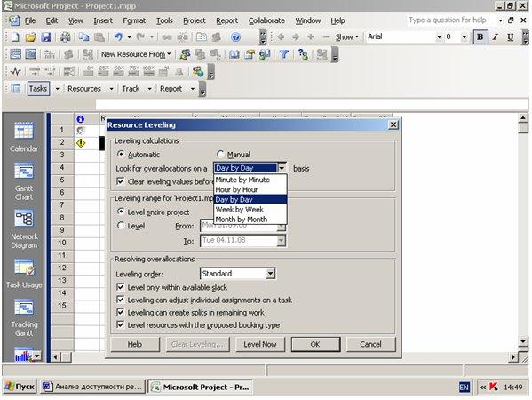Click the horizontal scrollbar left arrow
Image resolution: width=532 pixels, height=400 pixels.
[56, 356]
